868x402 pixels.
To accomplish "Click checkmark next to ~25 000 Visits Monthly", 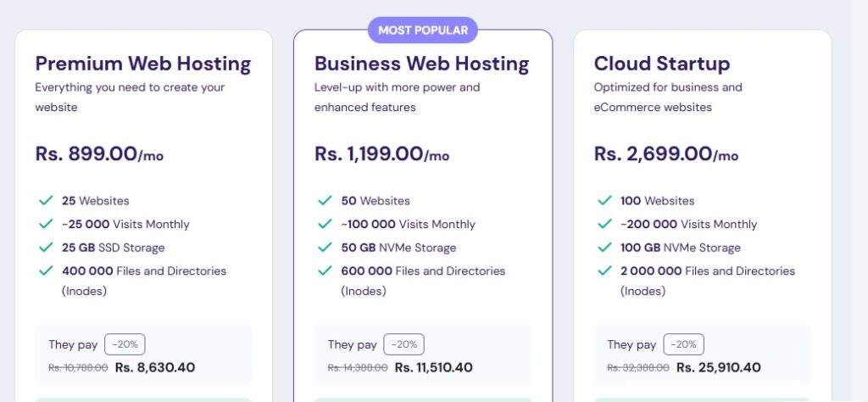I will point(46,225).
